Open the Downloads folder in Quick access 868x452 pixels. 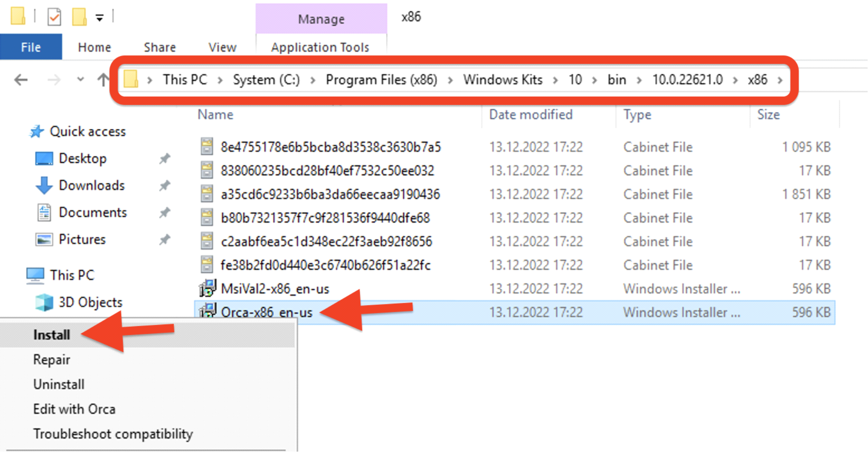91,185
